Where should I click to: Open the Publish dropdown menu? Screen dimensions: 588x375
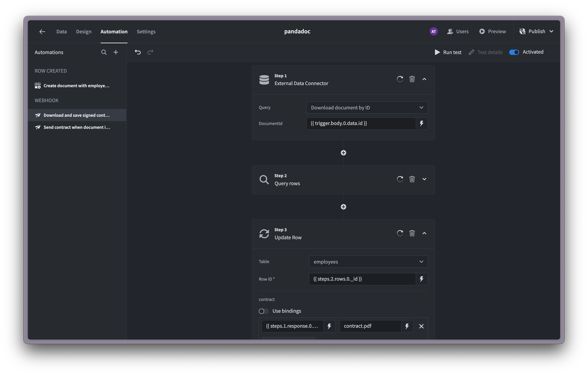[x=552, y=31]
